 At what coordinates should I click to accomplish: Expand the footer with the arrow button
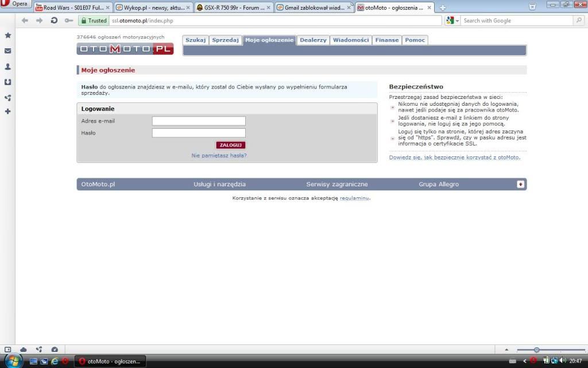tap(520, 184)
